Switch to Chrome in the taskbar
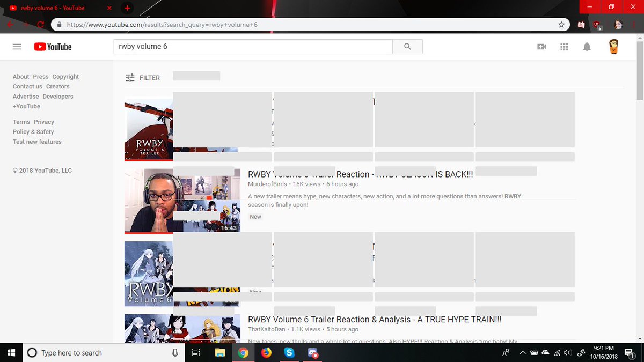644x362 pixels. pyautogui.click(x=243, y=352)
